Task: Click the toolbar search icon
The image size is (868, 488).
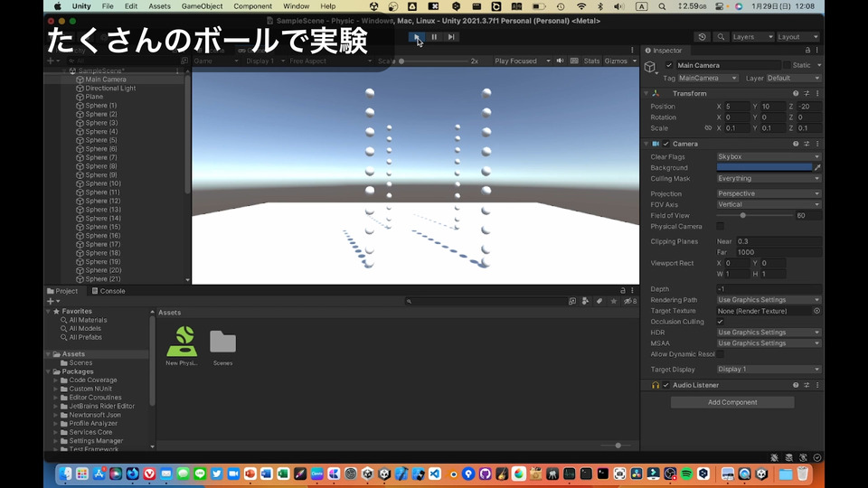Action: (x=721, y=37)
